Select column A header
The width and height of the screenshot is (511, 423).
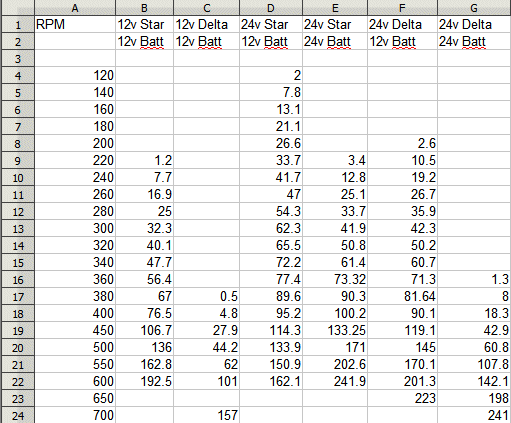pos(75,8)
